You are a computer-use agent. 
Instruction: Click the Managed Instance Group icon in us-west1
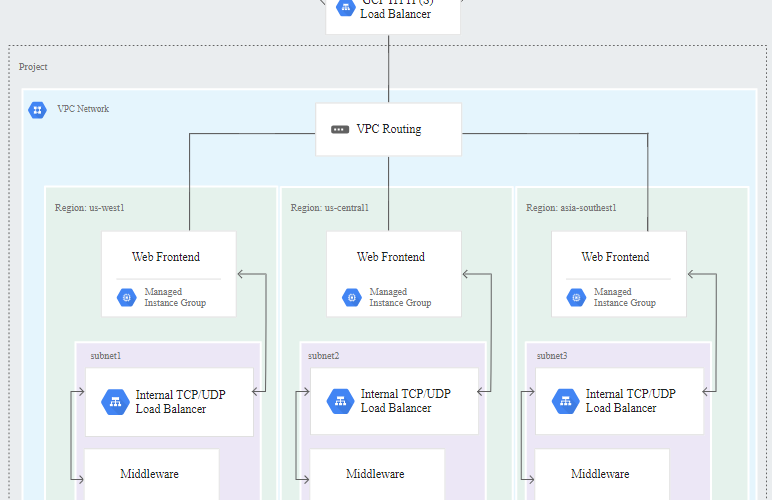click(127, 297)
